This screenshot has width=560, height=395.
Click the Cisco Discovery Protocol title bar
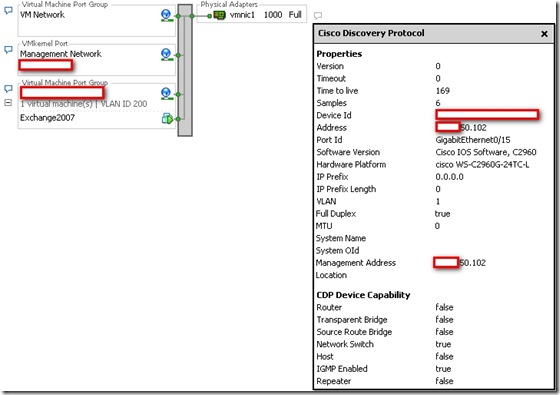pos(434,34)
